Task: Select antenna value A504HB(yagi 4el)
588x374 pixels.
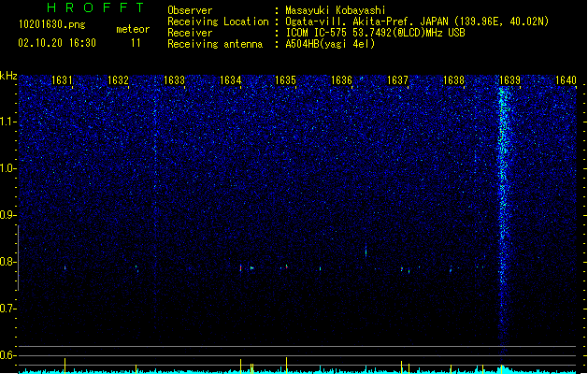Action: click(x=330, y=44)
